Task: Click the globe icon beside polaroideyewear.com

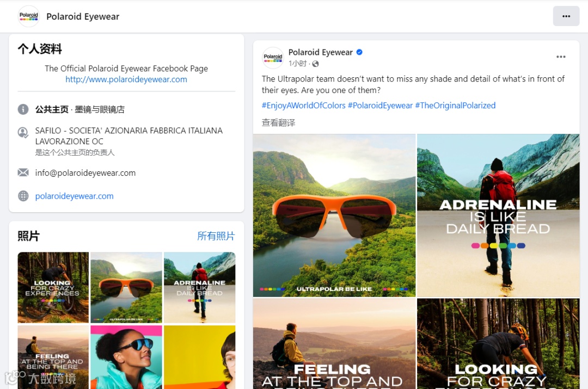Action: (22, 197)
